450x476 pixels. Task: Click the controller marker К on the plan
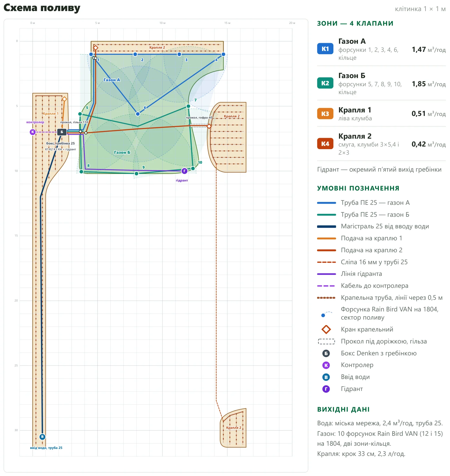click(33, 132)
